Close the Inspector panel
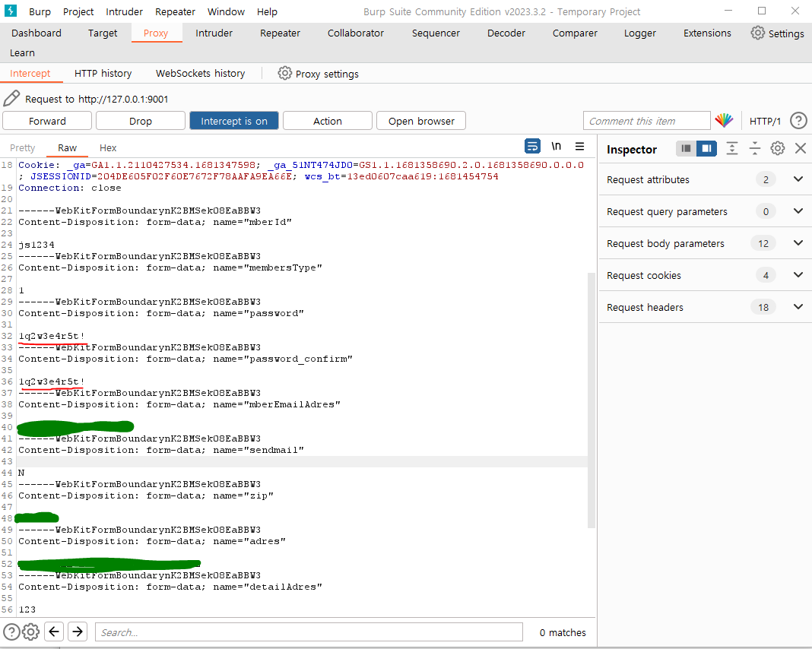 (800, 148)
